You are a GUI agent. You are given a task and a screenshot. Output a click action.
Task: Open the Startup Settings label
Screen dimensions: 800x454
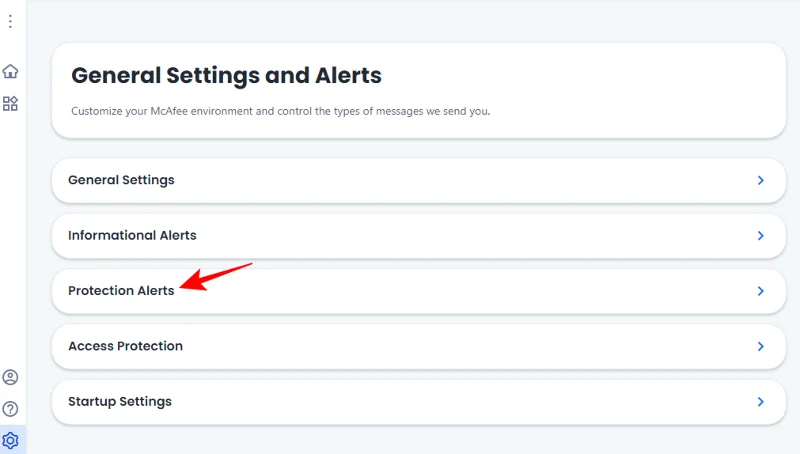tap(120, 401)
